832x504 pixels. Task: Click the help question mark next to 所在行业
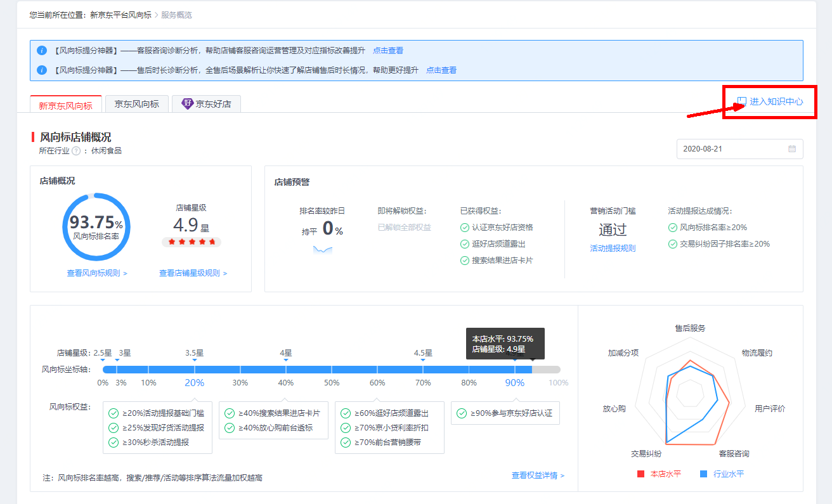pos(76,151)
